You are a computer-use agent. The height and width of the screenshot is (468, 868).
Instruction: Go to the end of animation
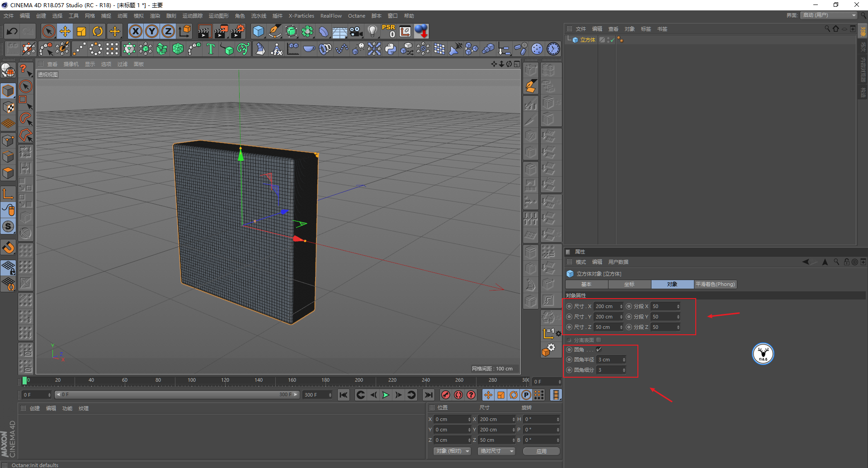point(429,395)
